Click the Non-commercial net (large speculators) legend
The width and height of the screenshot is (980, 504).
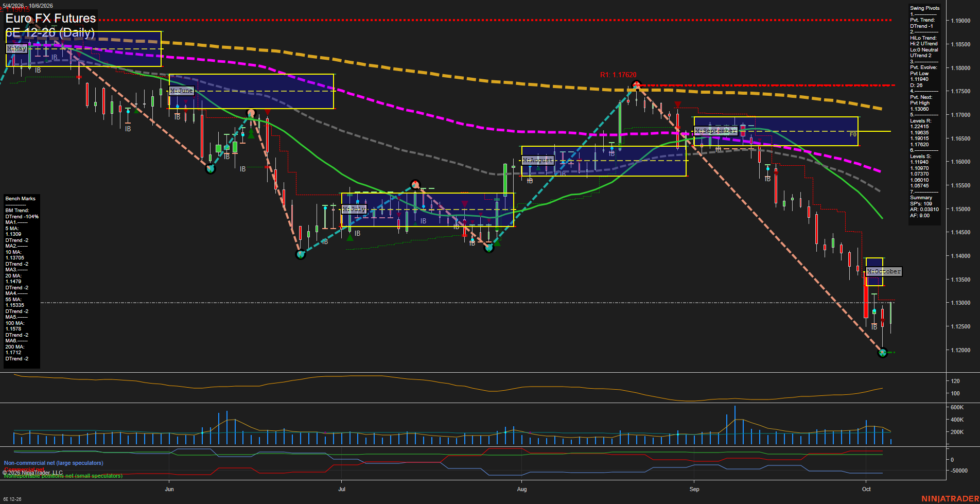click(x=54, y=463)
